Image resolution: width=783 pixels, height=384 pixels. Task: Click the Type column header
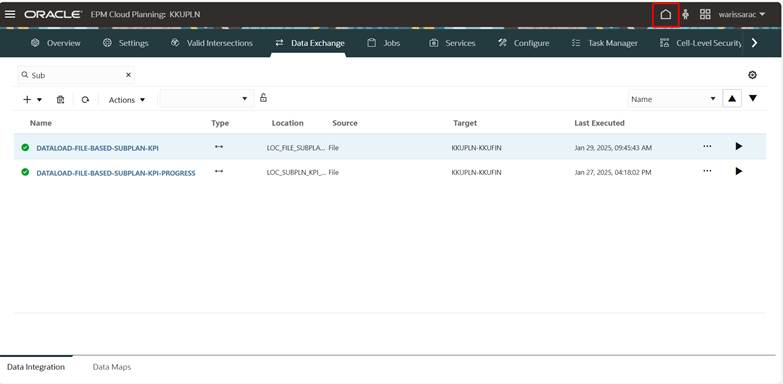click(x=220, y=123)
